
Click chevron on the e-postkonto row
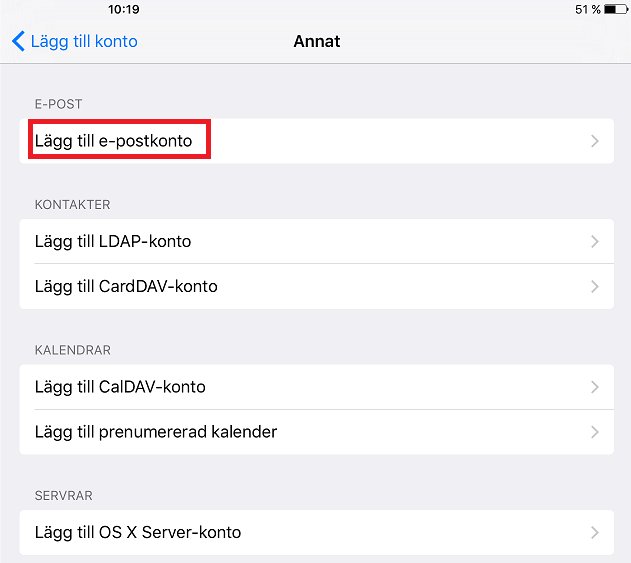(595, 141)
